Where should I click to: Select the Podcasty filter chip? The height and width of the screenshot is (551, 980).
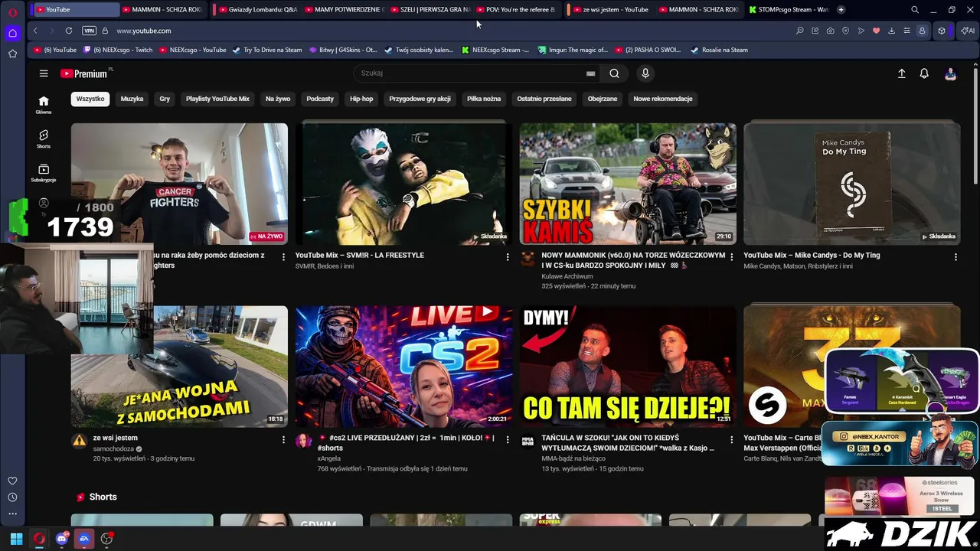(x=320, y=99)
